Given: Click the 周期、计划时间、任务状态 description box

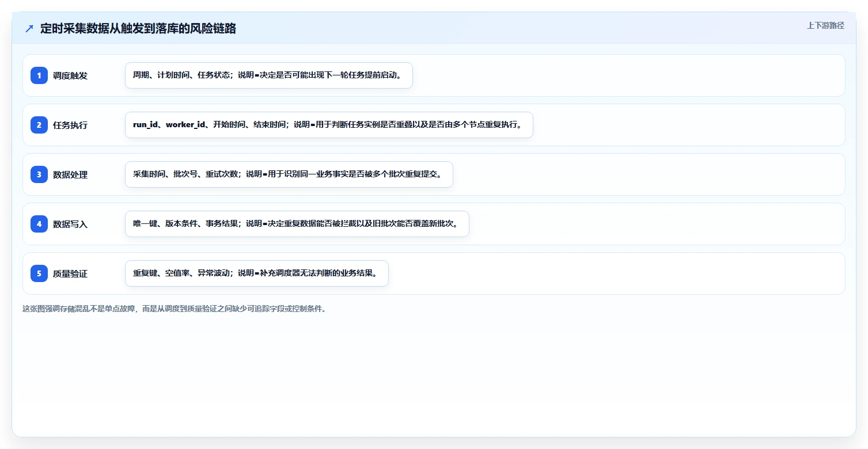Looking at the screenshot, I should (x=269, y=75).
